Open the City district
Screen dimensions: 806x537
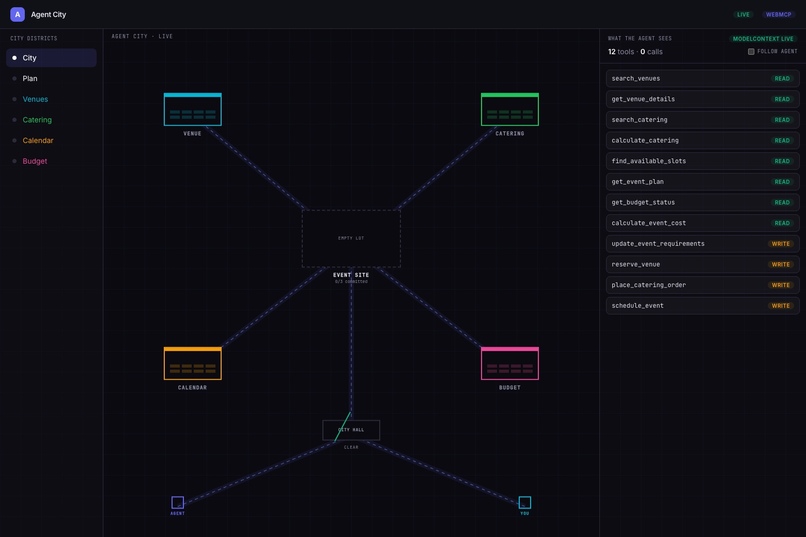coord(51,58)
